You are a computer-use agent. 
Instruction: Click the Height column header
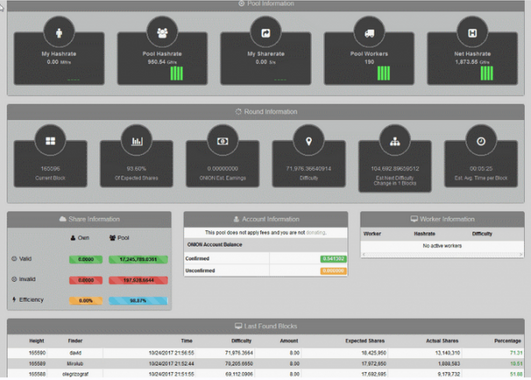pos(37,341)
